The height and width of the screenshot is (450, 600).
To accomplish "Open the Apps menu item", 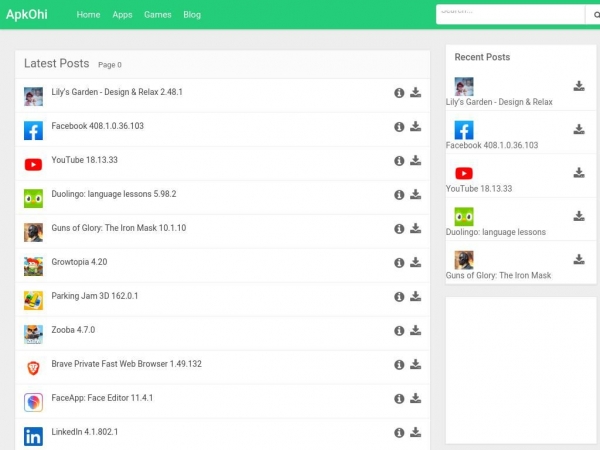I will pos(122,15).
